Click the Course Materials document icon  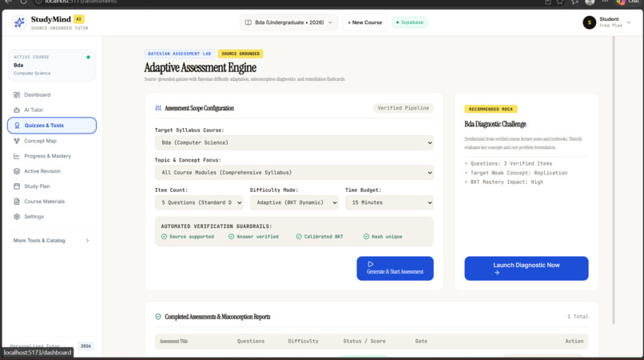[x=17, y=202]
